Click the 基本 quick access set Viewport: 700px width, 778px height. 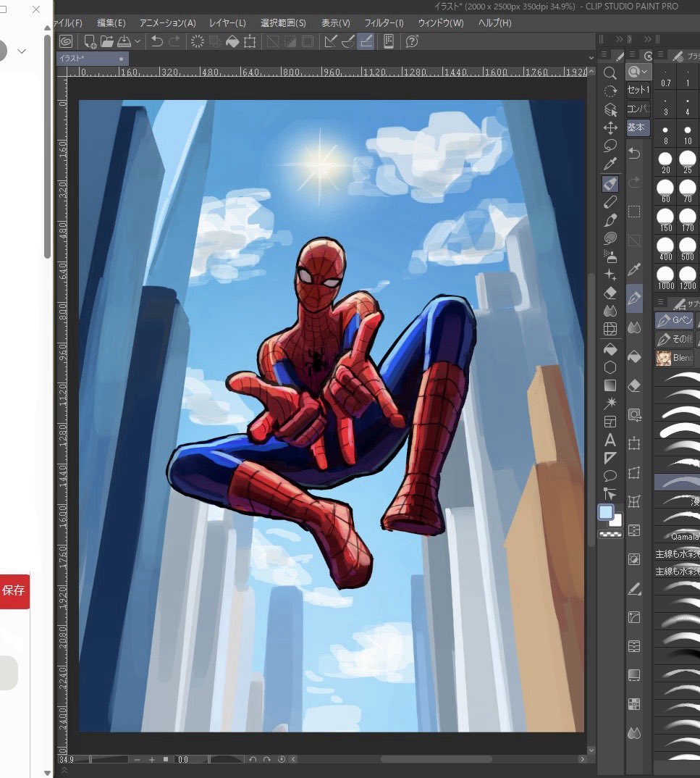[x=638, y=127]
